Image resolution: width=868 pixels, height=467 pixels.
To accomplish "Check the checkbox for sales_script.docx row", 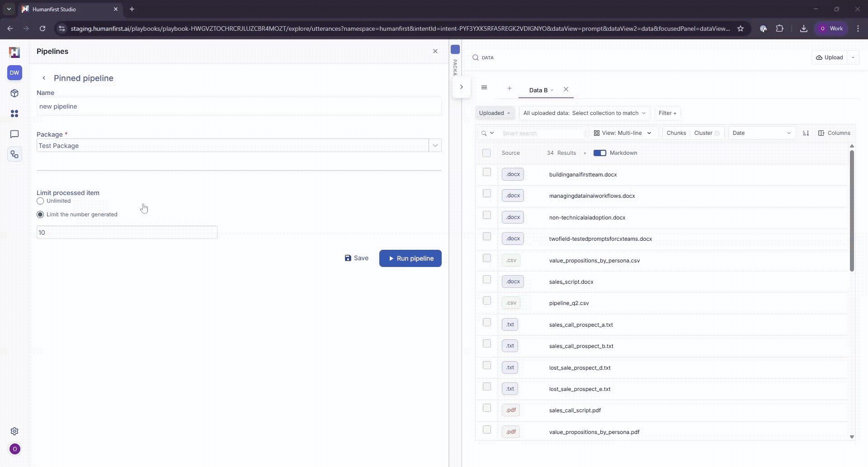I will pos(487,279).
